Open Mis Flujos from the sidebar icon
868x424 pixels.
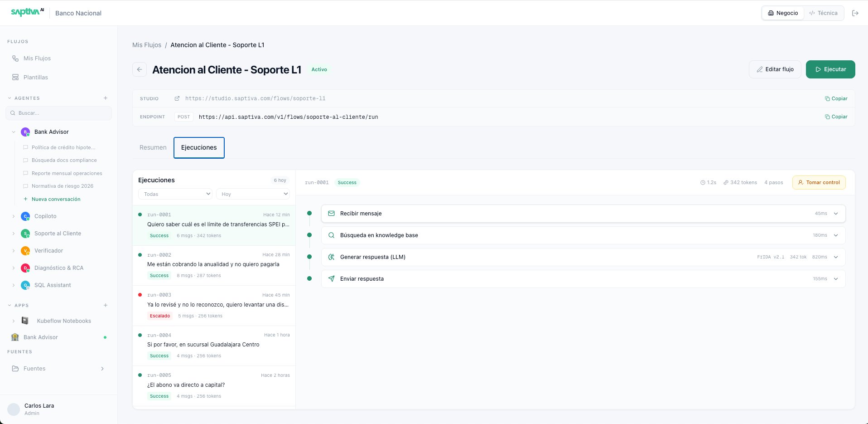click(x=15, y=58)
